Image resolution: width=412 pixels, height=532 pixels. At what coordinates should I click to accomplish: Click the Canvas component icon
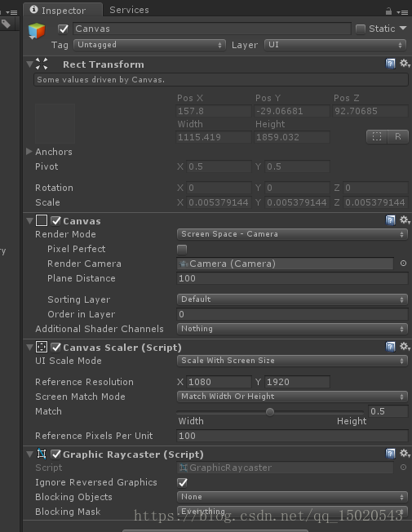(x=42, y=220)
